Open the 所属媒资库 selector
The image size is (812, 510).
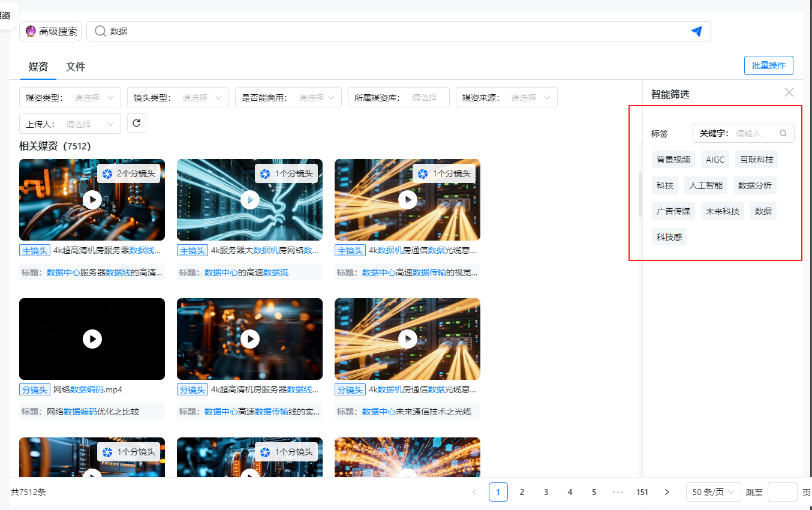tap(399, 97)
